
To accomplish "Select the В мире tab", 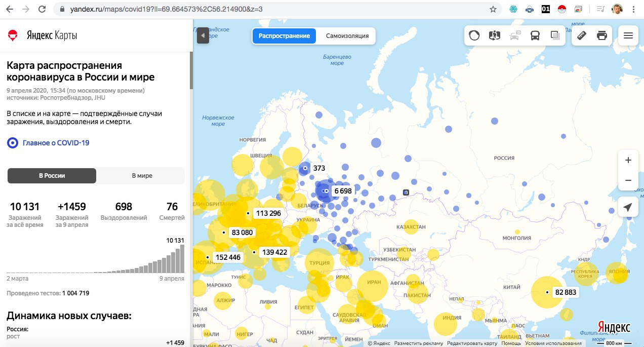I will tap(142, 176).
